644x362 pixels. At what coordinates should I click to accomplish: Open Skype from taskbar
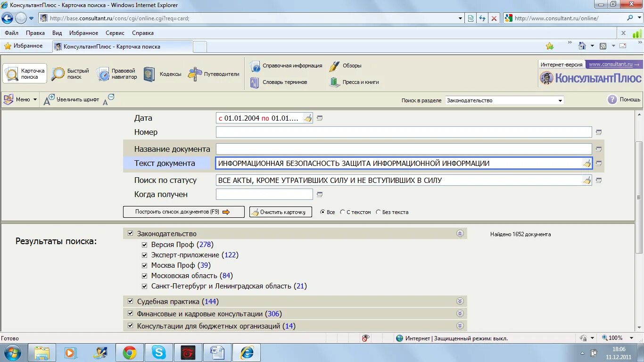159,353
